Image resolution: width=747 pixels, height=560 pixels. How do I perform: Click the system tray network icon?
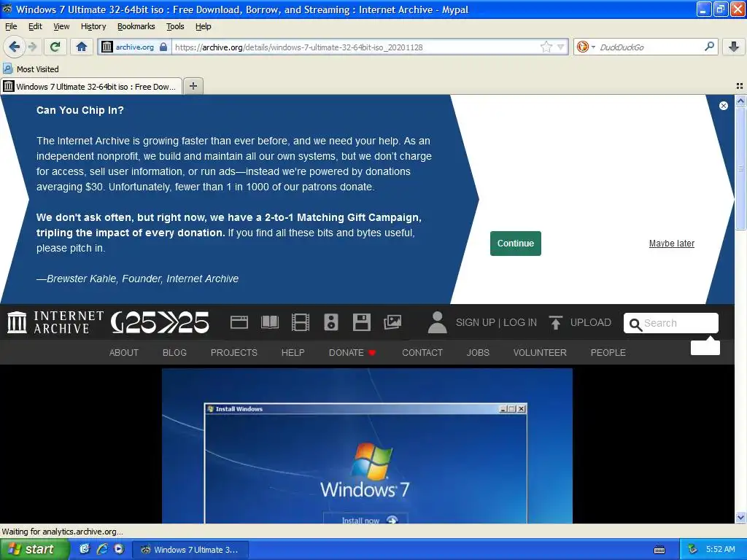coord(692,549)
